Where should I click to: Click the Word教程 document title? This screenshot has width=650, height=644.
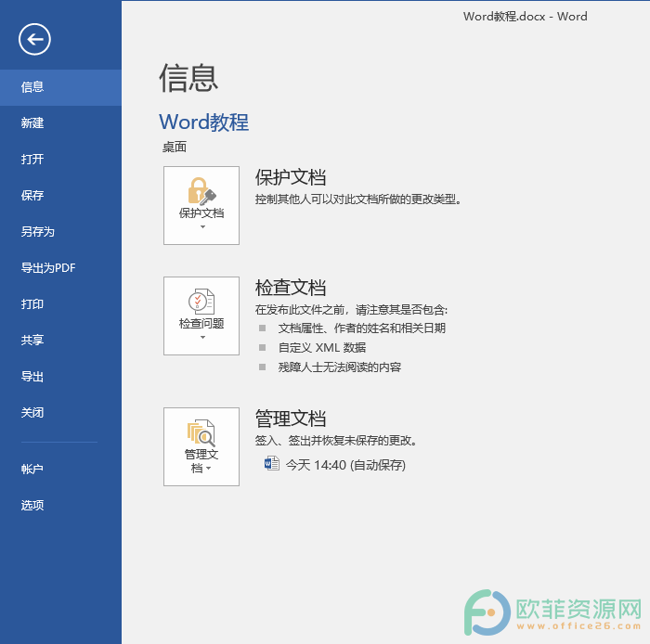[x=204, y=122]
